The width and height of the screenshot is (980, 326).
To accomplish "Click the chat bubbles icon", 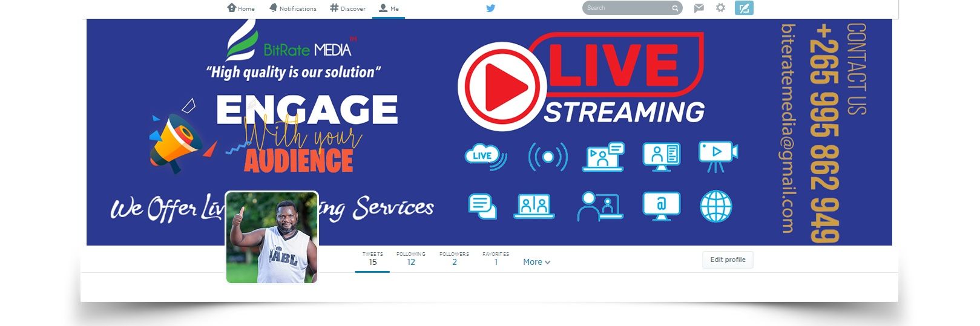I will (482, 207).
